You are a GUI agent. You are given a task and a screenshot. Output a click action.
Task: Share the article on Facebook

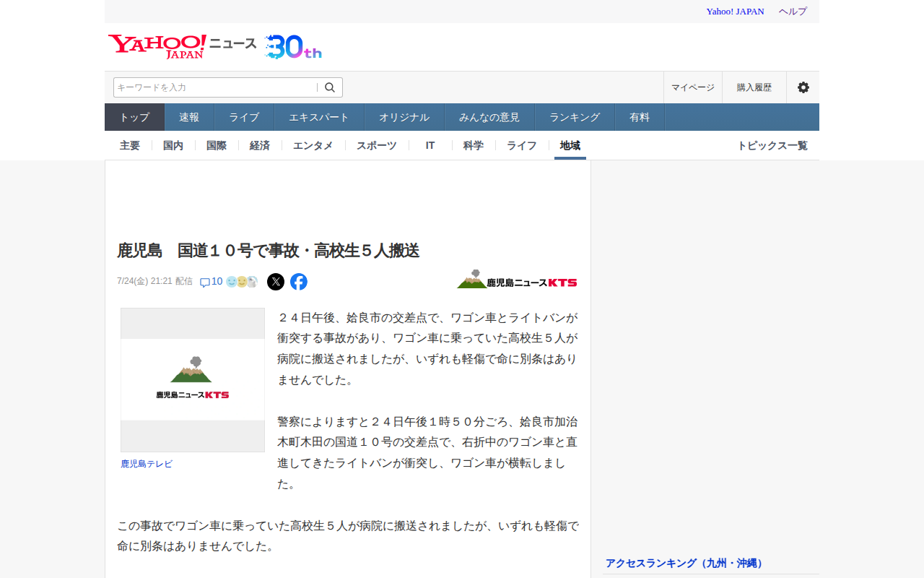[299, 282]
